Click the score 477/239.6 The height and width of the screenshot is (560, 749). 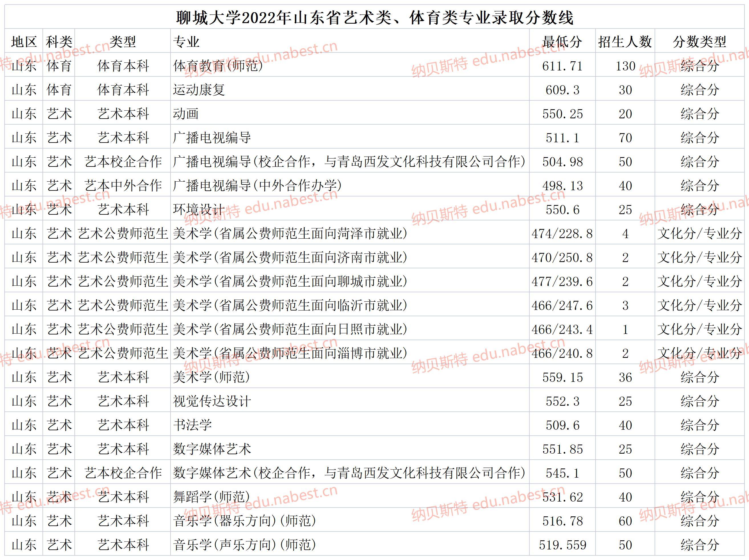pyautogui.click(x=562, y=282)
